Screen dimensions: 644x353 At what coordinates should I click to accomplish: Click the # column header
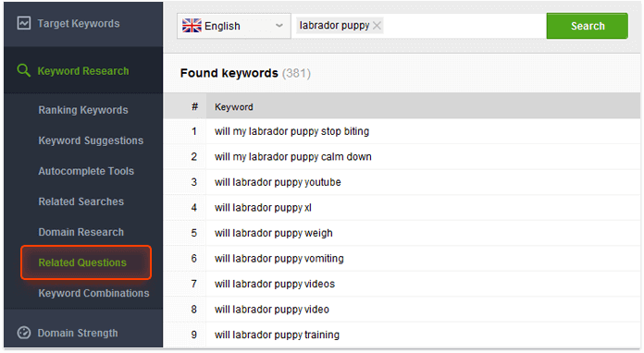(194, 107)
